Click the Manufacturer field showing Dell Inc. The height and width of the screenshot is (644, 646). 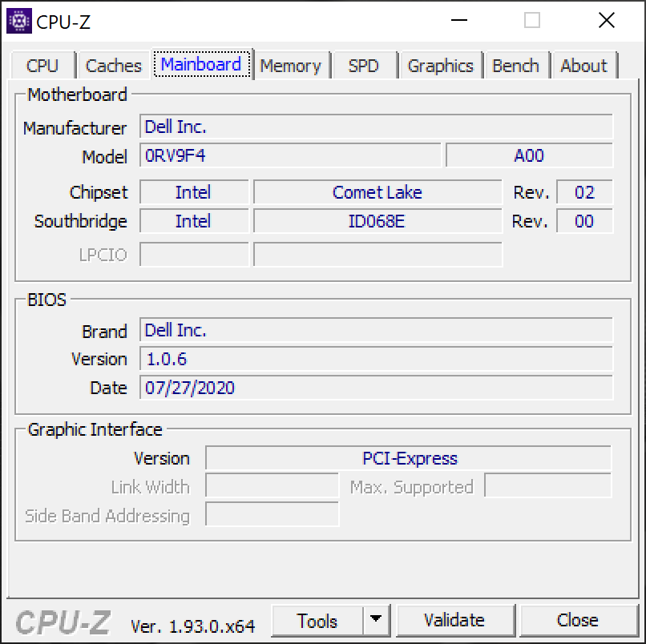point(376,127)
